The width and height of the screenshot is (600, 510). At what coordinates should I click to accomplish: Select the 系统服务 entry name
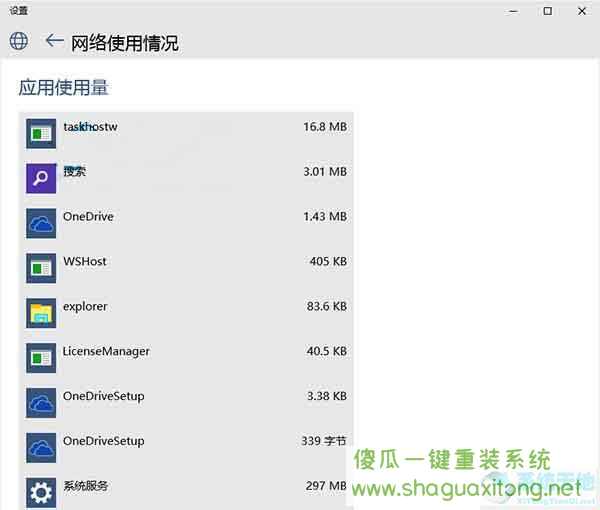click(x=86, y=486)
